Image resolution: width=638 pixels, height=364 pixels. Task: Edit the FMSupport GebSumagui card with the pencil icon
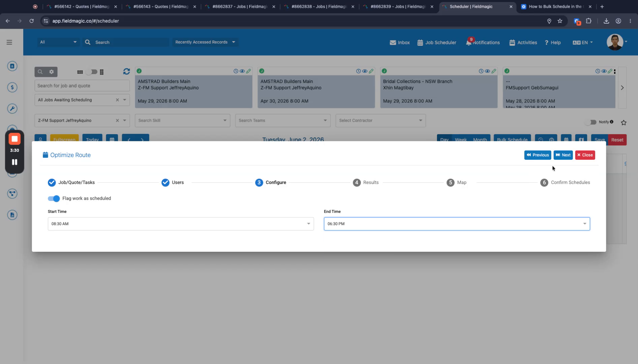[x=610, y=71]
